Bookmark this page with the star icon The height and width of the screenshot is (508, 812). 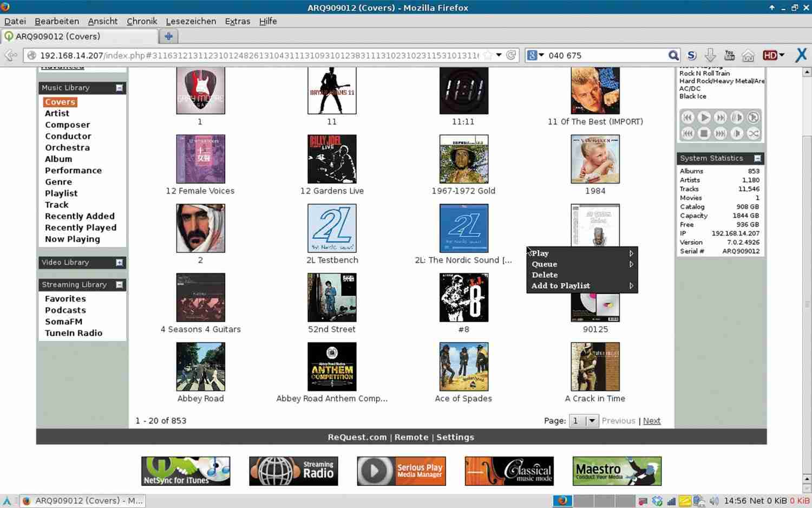pyautogui.click(x=488, y=55)
